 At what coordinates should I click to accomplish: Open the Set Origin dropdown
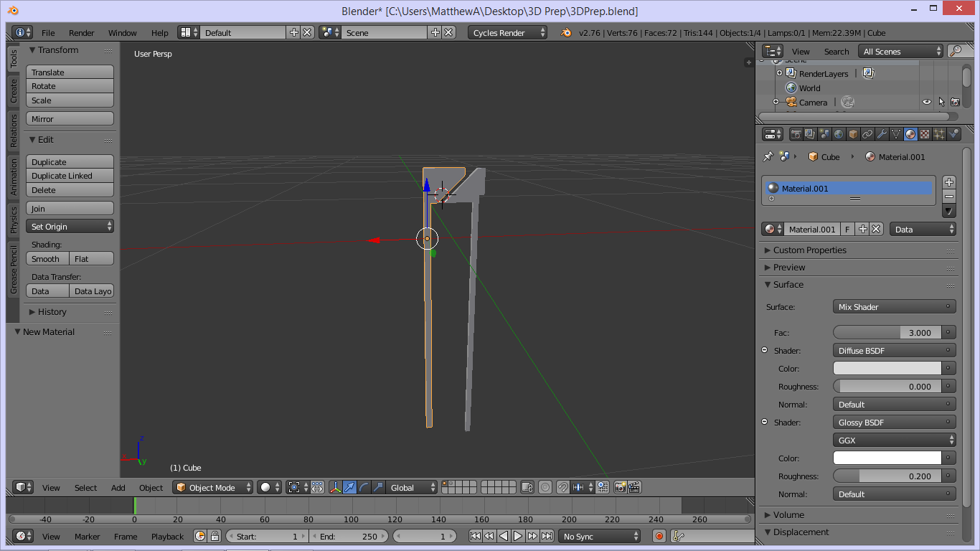(x=70, y=226)
